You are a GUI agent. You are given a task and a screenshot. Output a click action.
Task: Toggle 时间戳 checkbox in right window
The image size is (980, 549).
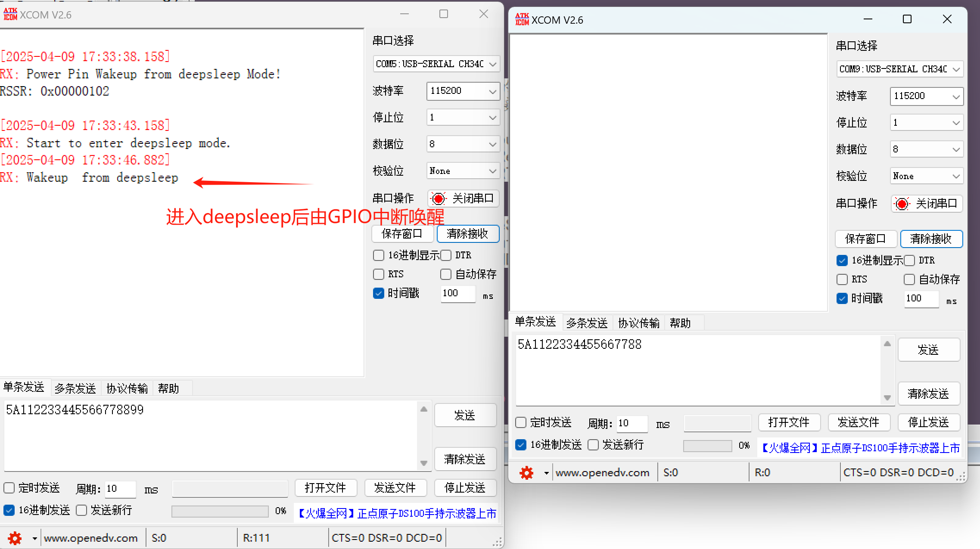842,298
